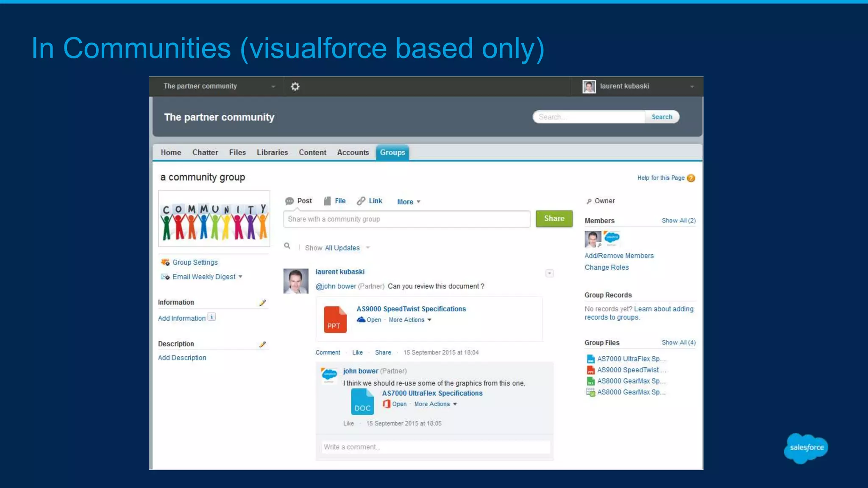Viewport: 868px width, 488px height.
Task: Open the laurent kubaski user menu arrow
Action: (692, 86)
